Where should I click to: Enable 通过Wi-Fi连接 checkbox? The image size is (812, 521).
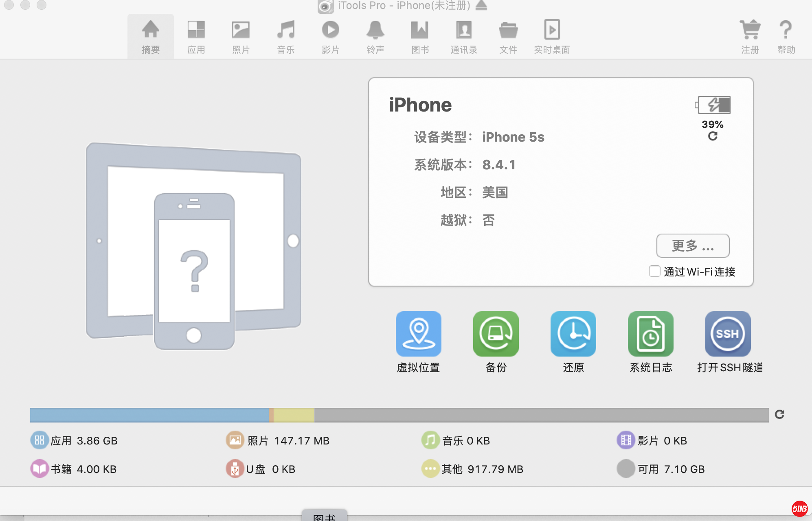coord(654,271)
